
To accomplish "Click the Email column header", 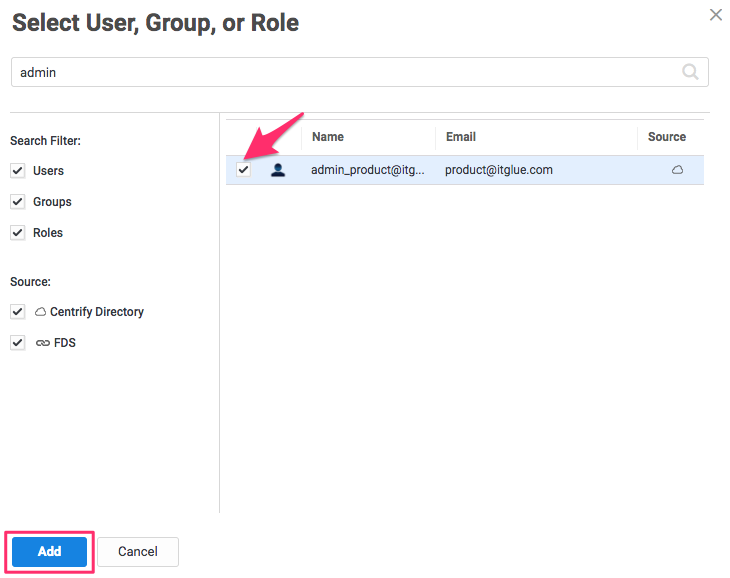I will click(461, 137).
